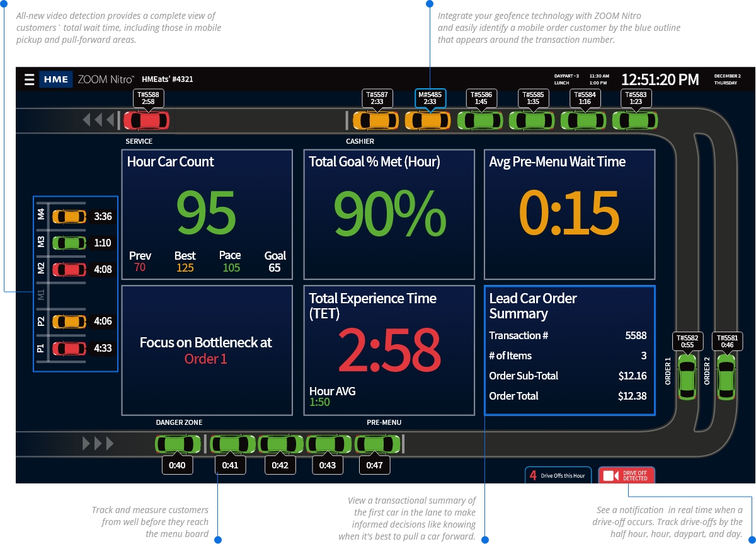Click Pace value 105

[231, 268]
